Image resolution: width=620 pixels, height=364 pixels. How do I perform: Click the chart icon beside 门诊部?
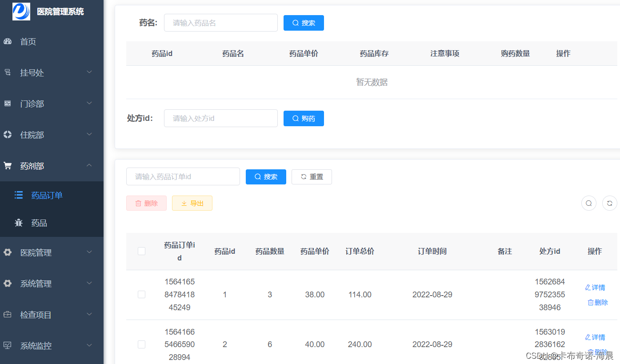coord(8,104)
